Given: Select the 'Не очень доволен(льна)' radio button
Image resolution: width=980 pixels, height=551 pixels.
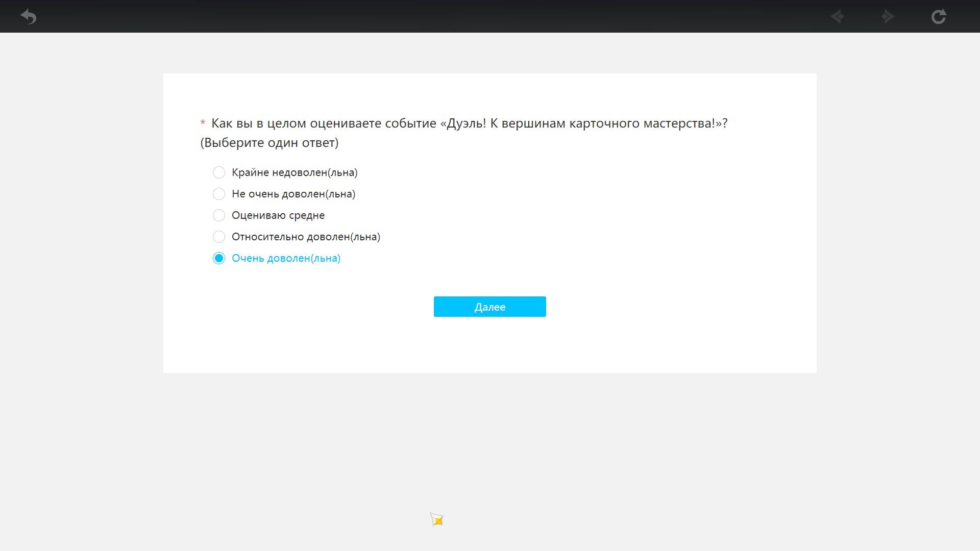Looking at the screenshot, I should tap(219, 194).
